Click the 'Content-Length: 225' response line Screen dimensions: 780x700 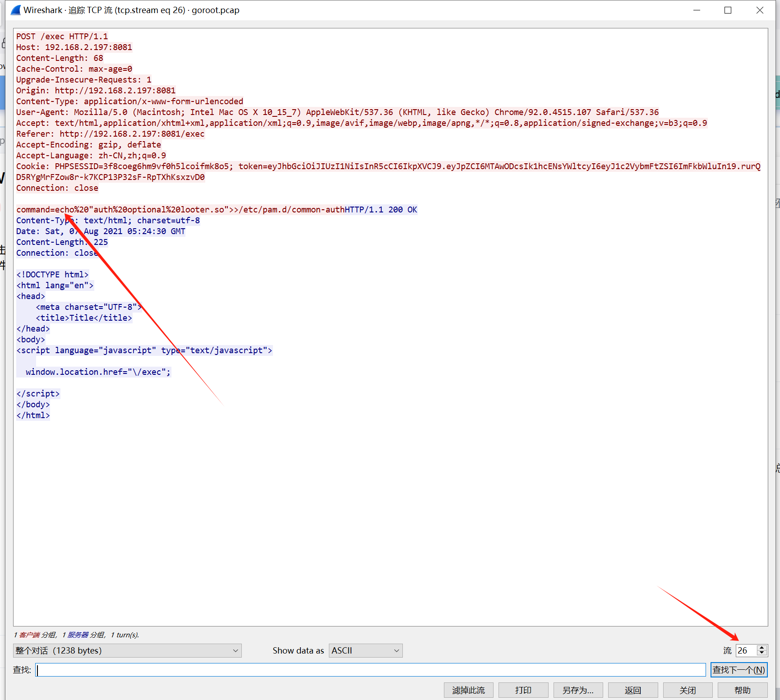coord(62,242)
